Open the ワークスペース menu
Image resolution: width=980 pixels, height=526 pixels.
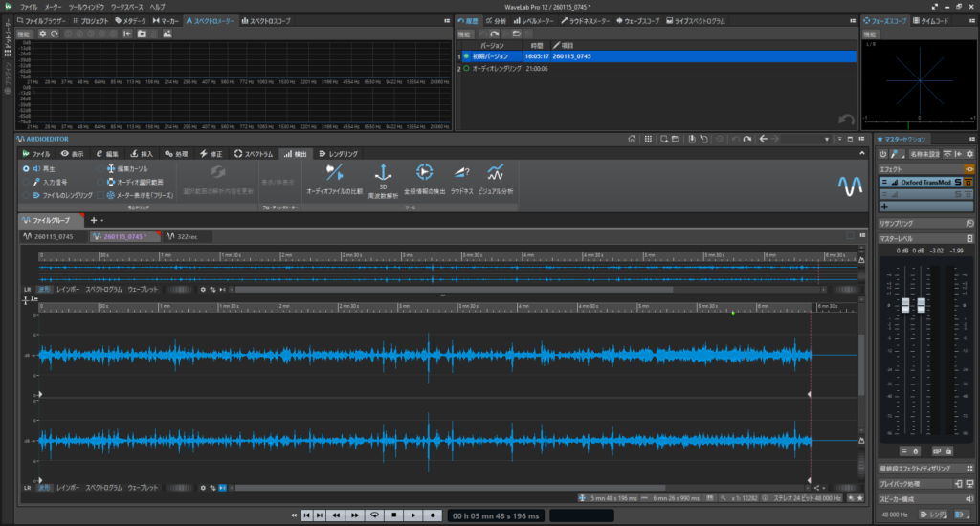click(125, 6)
